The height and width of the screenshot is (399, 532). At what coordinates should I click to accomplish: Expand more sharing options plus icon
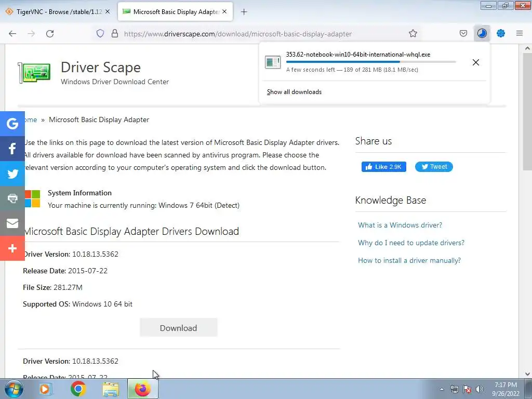12,248
